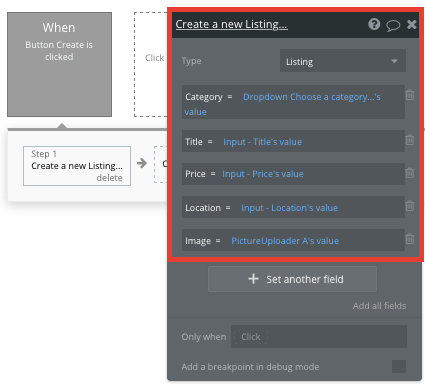Click Set another field button
Screen dimensions: 425x384
click(x=293, y=279)
